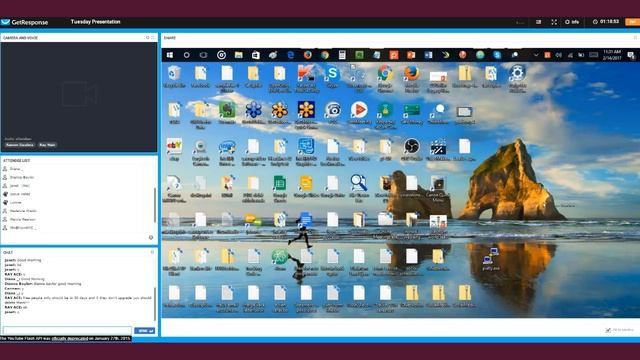Screen dimensions: 640x360
Task: Click the taskbar clock showing 11:31 AM
Action: 612,55
